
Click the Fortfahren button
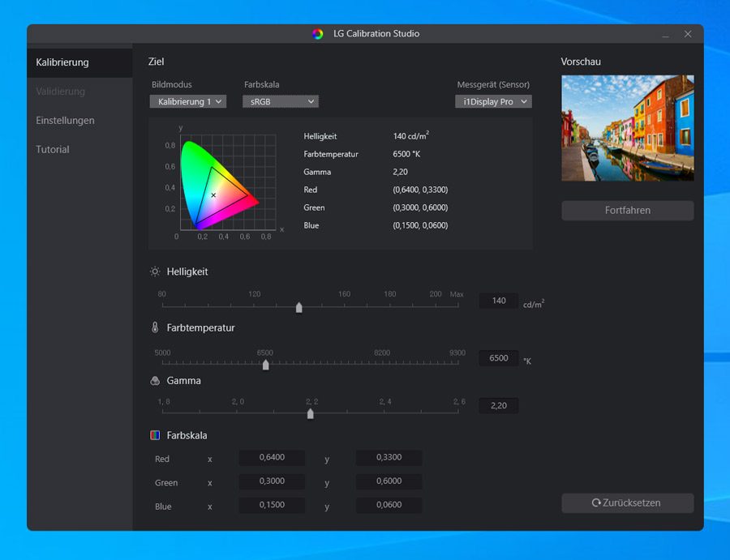click(x=628, y=210)
